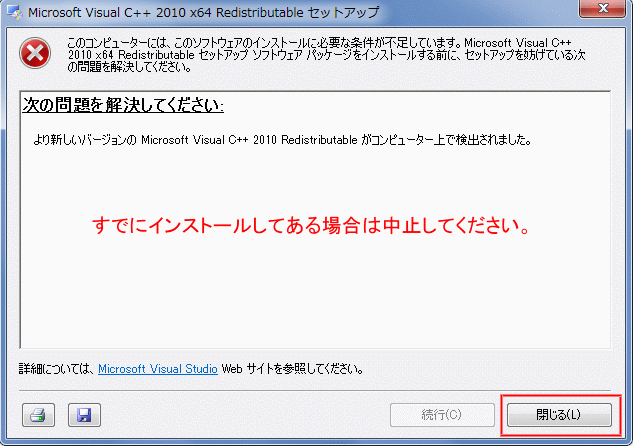Click the print icon button
The image size is (633, 446).
click(38, 415)
